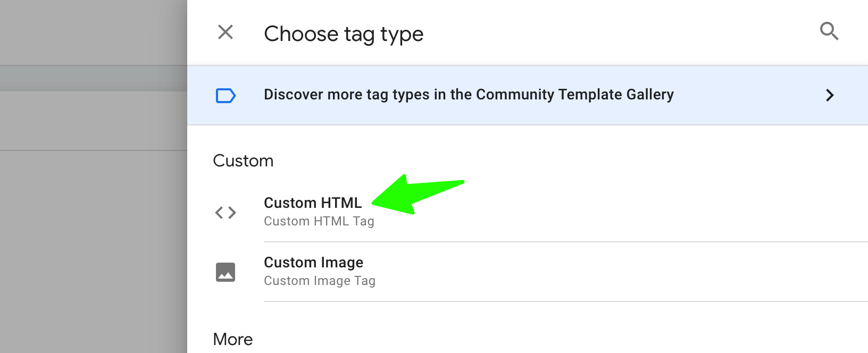Click the search magnifier icon
This screenshot has height=353, width=868.
(x=829, y=31)
